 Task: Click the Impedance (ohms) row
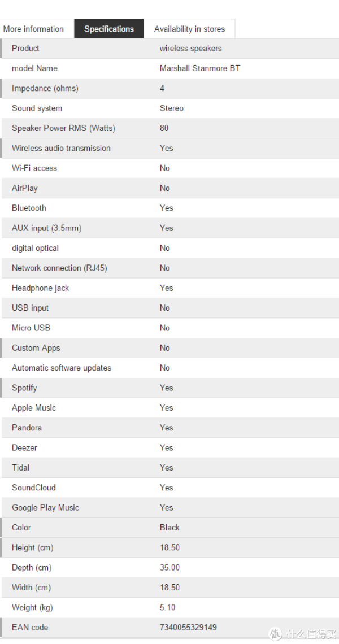[x=169, y=88]
